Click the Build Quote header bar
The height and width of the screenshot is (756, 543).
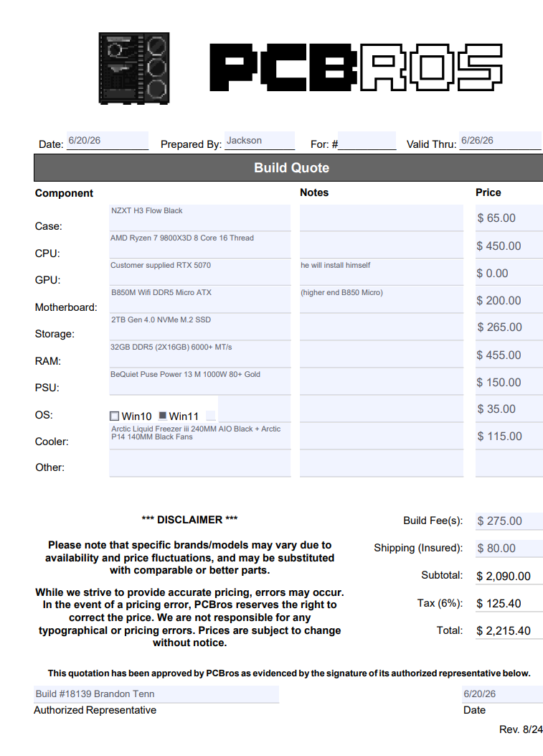288,168
